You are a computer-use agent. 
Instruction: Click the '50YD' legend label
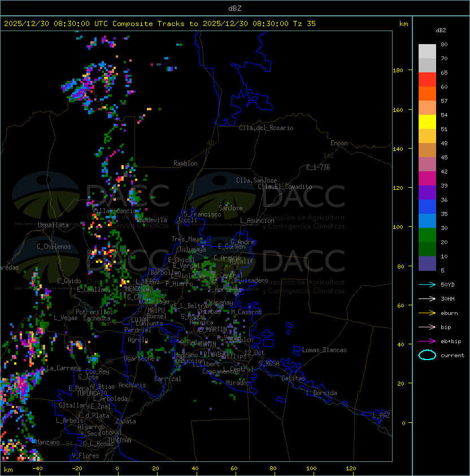pyautogui.click(x=447, y=285)
